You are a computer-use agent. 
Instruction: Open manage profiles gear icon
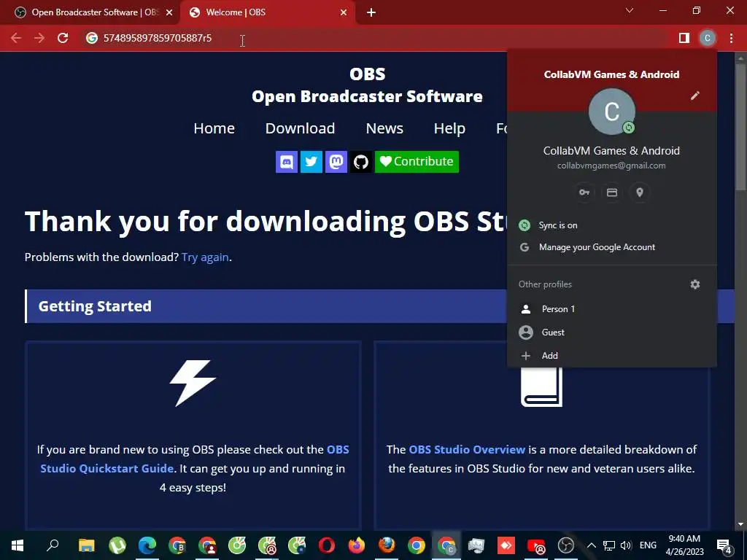point(695,284)
